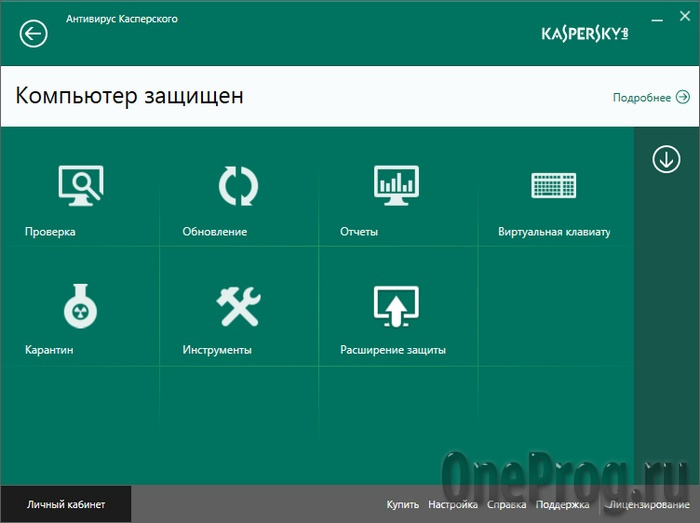Click the Kaspersky logo
The width and height of the screenshot is (700, 523).
coord(585,33)
